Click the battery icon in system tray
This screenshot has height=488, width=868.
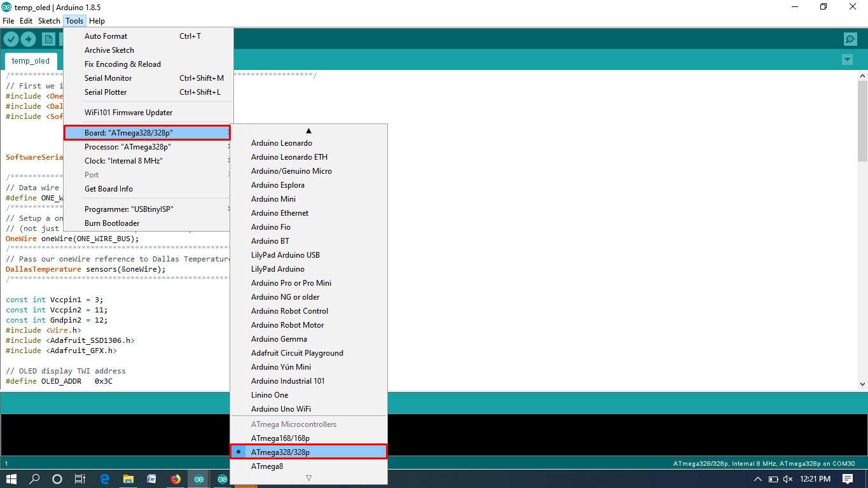tap(773, 479)
